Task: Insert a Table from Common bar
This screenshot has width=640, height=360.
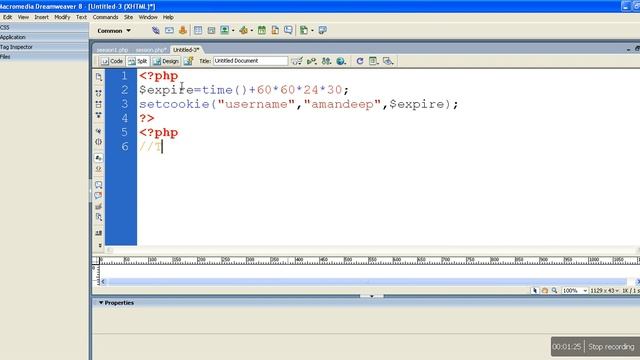Action: (x=198, y=30)
